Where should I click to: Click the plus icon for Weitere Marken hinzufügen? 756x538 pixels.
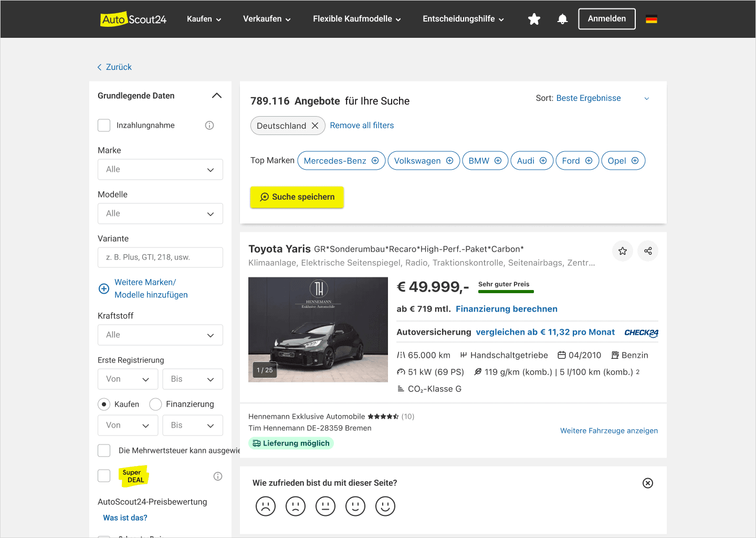click(x=103, y=288)
